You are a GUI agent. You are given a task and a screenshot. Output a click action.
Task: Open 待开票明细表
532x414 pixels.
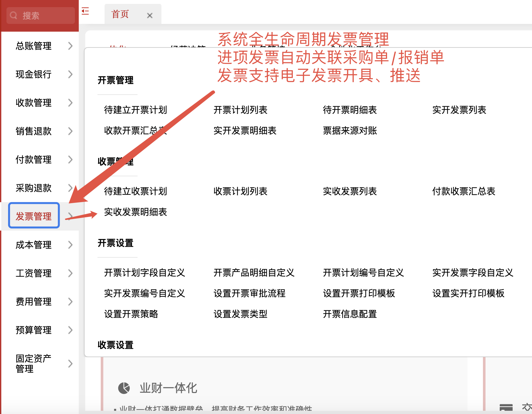coord(350,110)
